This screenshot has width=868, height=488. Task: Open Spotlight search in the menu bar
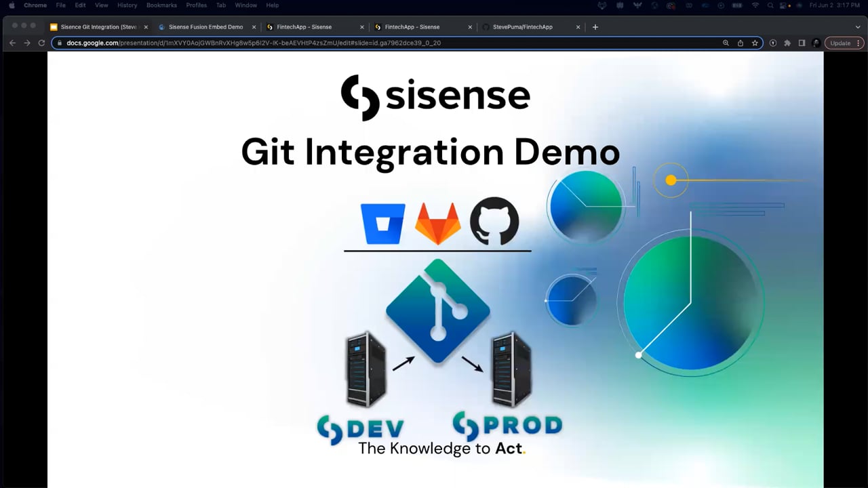pyautogui.click(x=771, y=5)
